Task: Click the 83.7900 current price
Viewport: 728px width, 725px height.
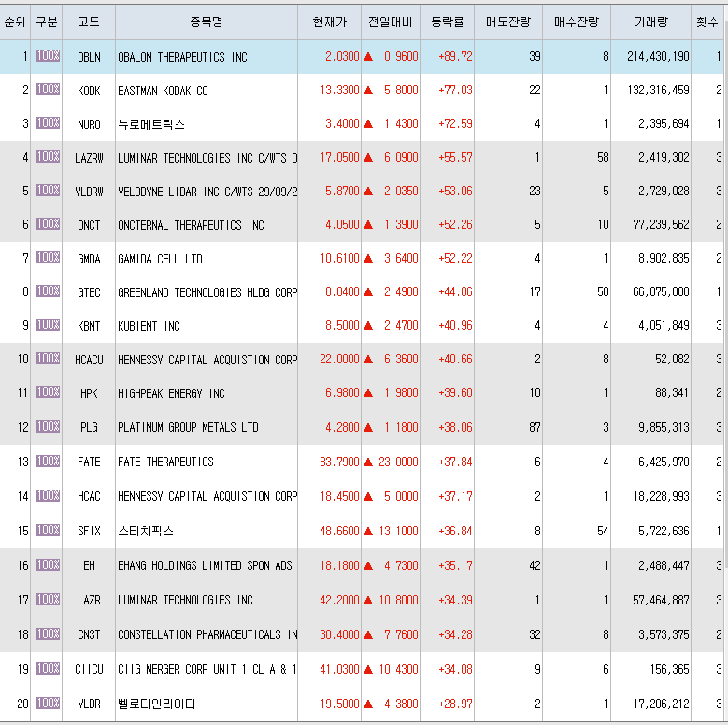Action: (339, 462)
